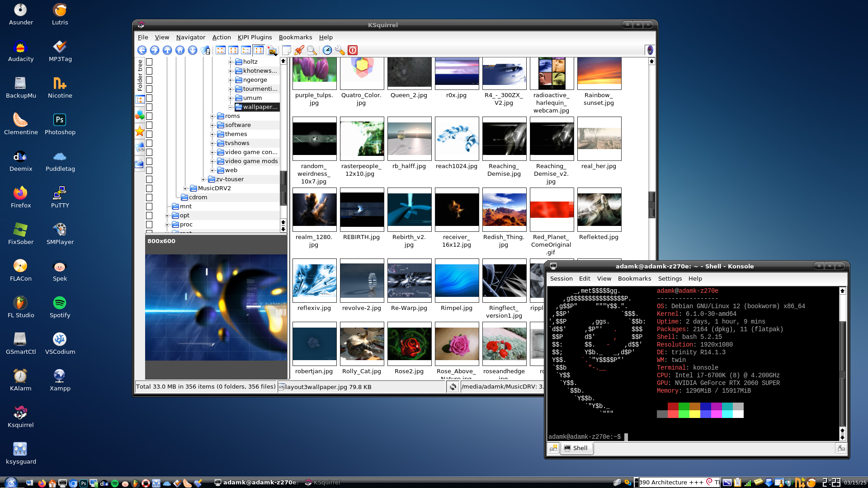Open the Konsole Settings menu
Viewport: 868px width, 488px height.
click(x=670, y=278)
